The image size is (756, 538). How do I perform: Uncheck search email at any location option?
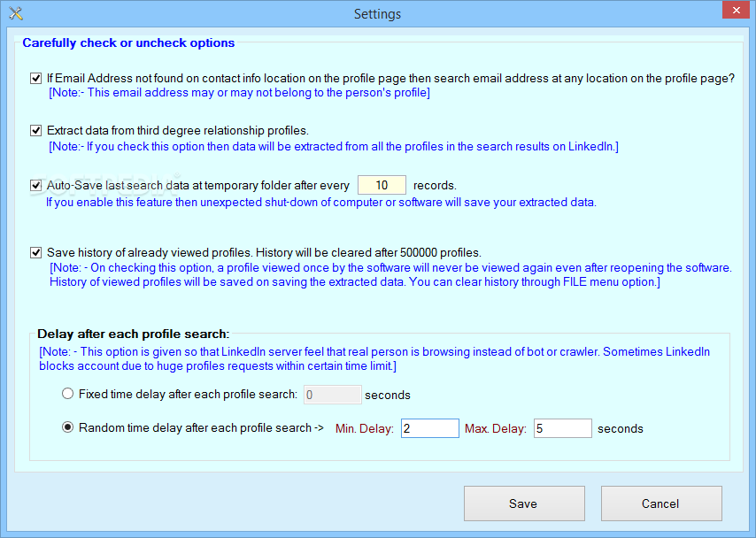(x=35, y=78)
